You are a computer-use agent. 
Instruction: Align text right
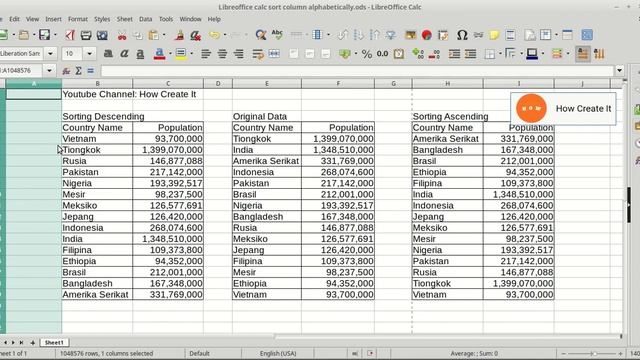(x=238, y=54)
